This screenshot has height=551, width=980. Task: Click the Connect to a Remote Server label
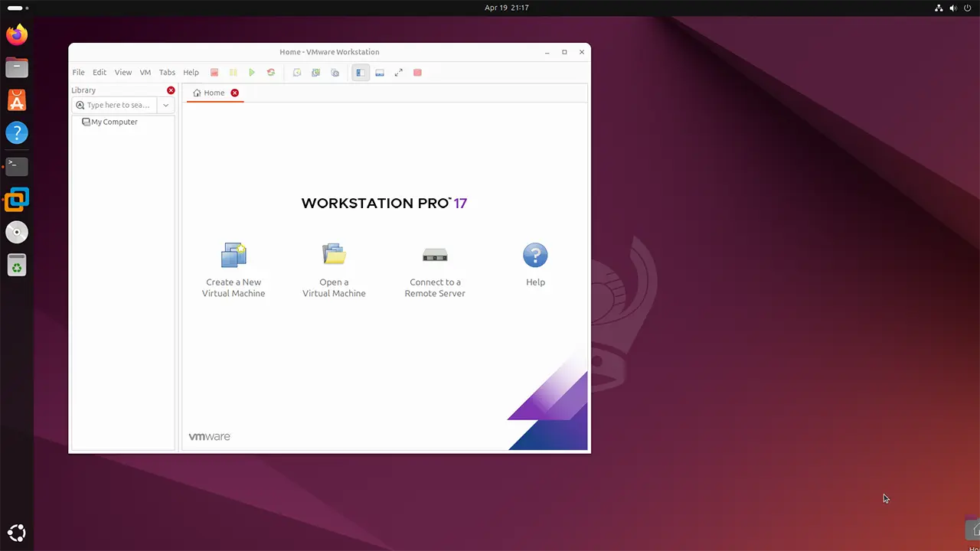(435, 288)
